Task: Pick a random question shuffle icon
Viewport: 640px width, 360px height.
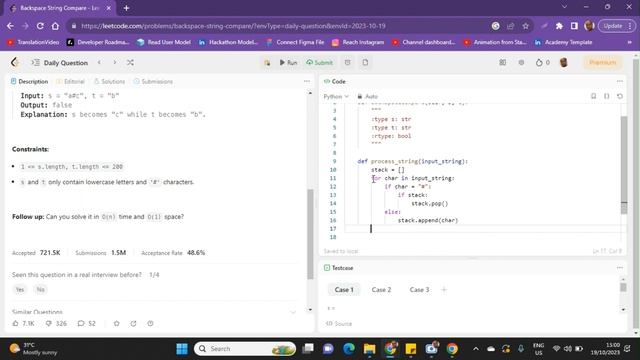Action: [x=130, y=62]
